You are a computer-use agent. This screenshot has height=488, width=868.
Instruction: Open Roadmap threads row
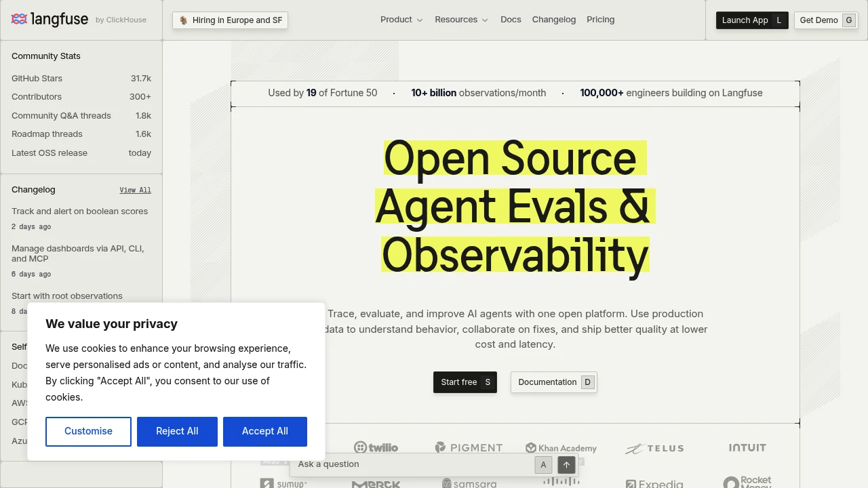[81, 134]
